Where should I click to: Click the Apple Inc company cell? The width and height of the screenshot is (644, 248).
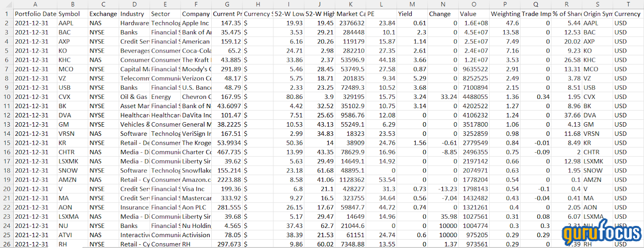pos(196,23)
